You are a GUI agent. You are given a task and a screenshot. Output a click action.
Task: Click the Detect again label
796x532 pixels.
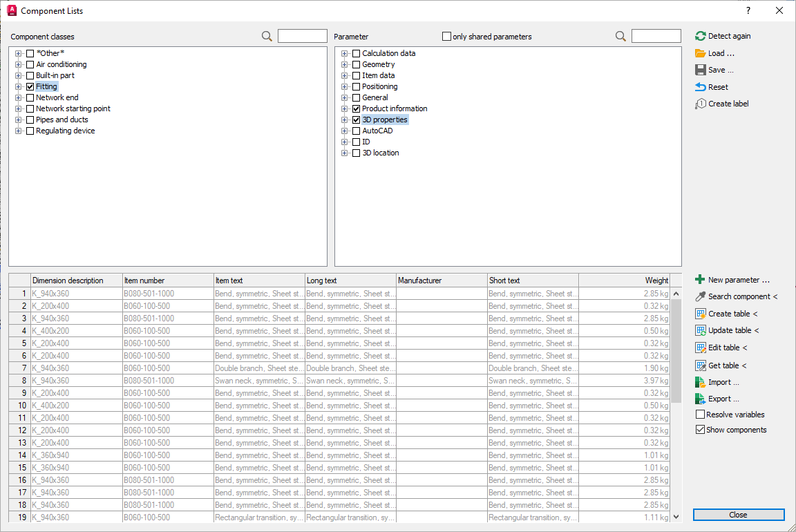[x=730, y=36]
